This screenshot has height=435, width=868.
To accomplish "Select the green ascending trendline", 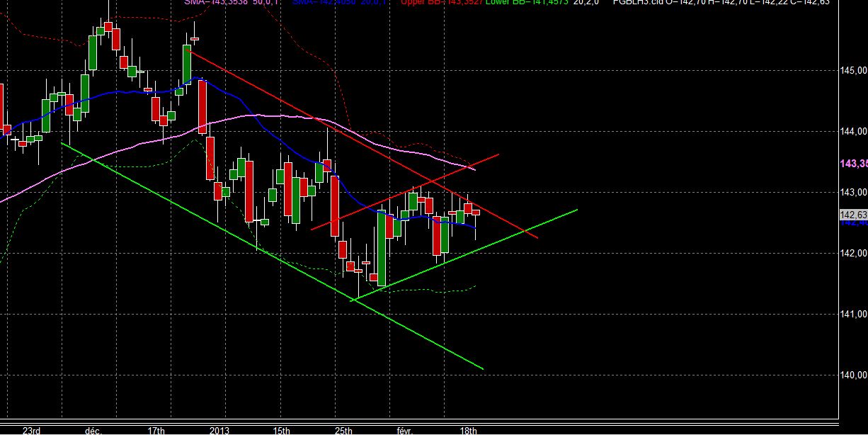I will click(x=464, y=255).
